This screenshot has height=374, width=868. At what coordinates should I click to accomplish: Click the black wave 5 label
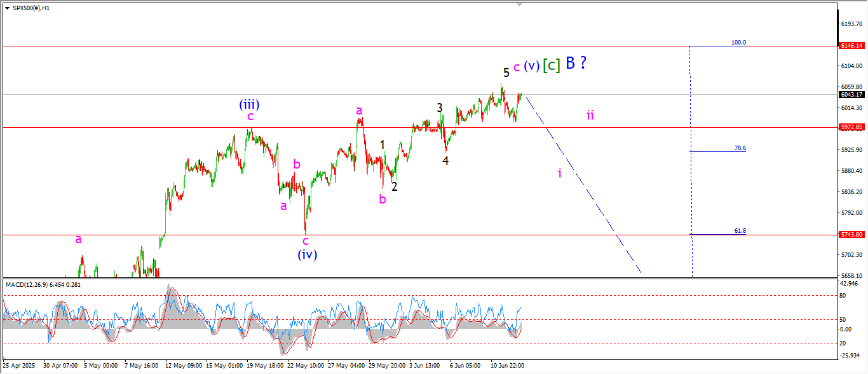tap(506, 73)
